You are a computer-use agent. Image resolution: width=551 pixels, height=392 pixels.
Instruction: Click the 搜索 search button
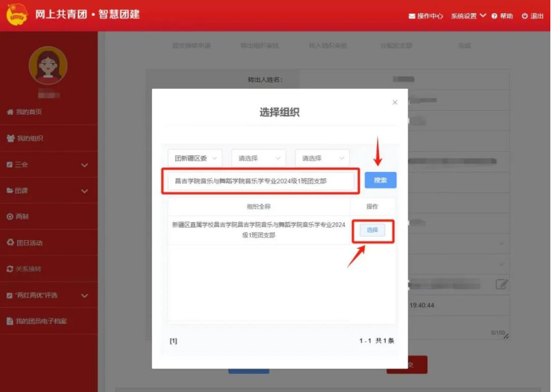coord(380,180)
